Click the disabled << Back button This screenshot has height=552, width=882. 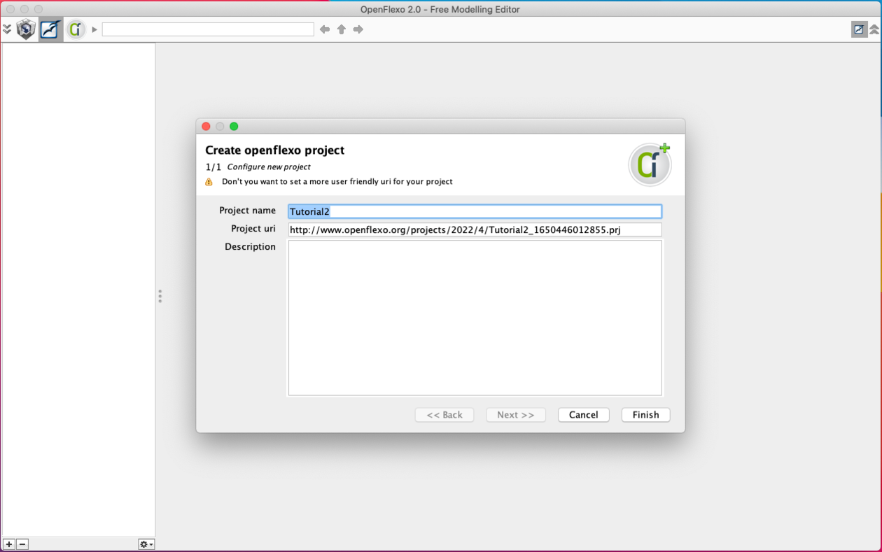(444, 415)
